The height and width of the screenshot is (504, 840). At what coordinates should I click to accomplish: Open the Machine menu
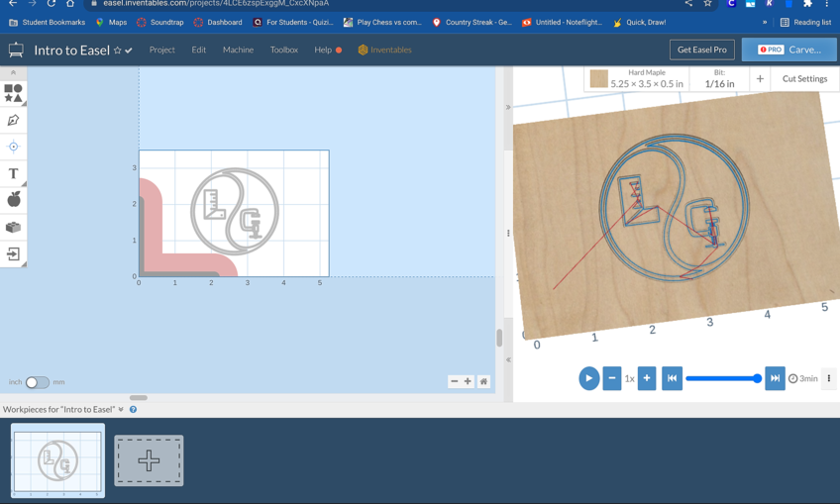[x=238, y=50]
